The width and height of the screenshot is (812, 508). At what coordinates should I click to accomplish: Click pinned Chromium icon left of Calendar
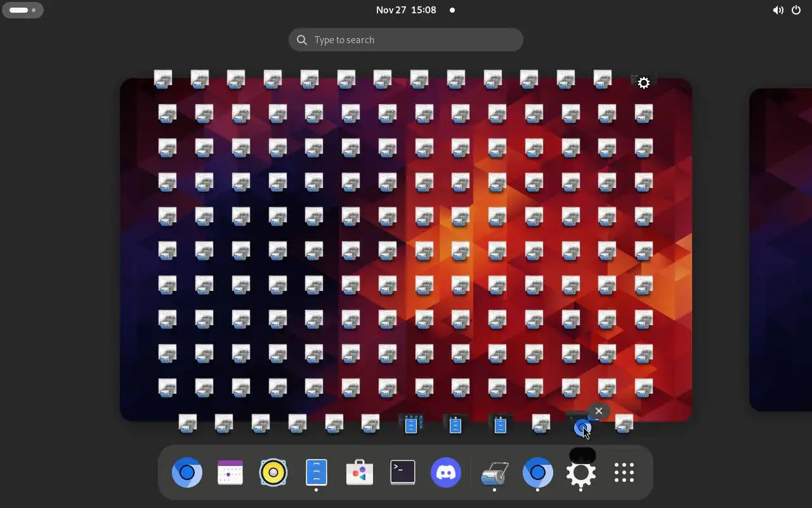click(x=187, y=473)
